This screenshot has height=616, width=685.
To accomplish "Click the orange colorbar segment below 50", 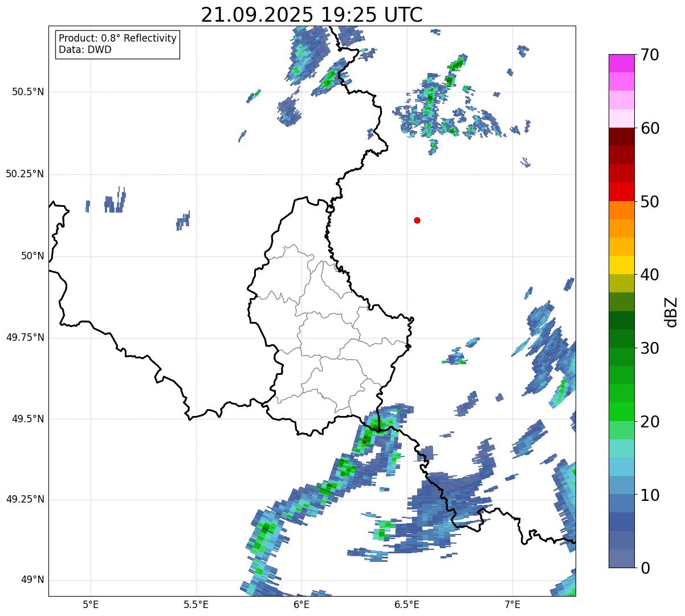I will click(622, 210).
